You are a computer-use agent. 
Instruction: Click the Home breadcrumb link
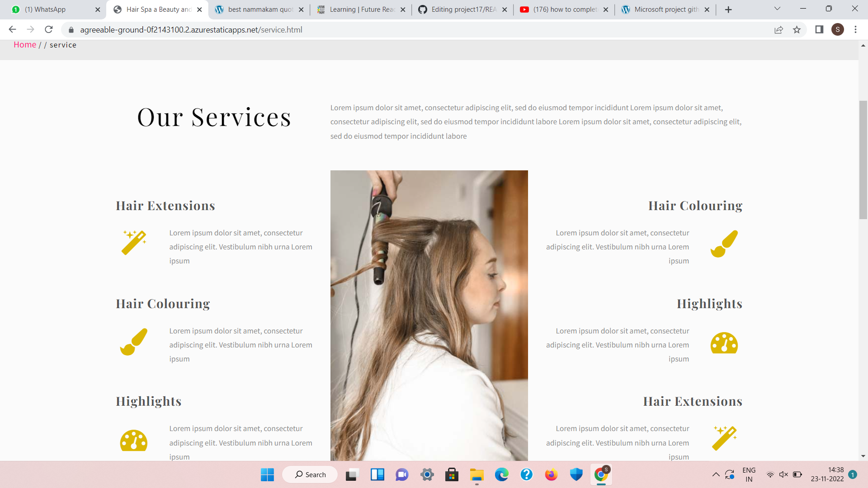click(x=25, y=45)
